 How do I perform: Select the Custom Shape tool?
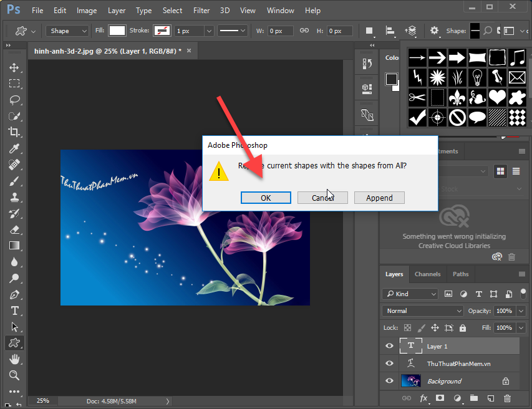point(14,342)
